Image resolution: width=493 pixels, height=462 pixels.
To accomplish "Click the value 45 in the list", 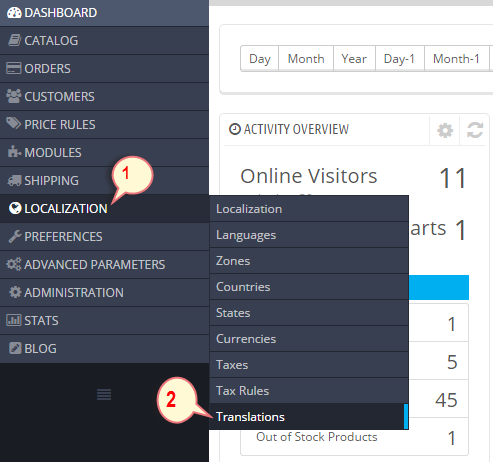I will [x=446, y=400].
